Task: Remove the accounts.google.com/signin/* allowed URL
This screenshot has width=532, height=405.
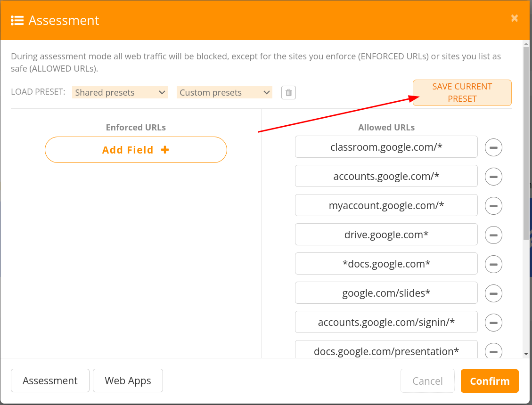Action: tap(493, 323)
